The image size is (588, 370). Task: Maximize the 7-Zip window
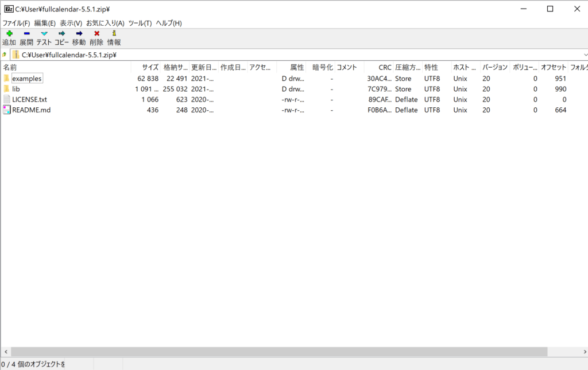pos(550,9)
